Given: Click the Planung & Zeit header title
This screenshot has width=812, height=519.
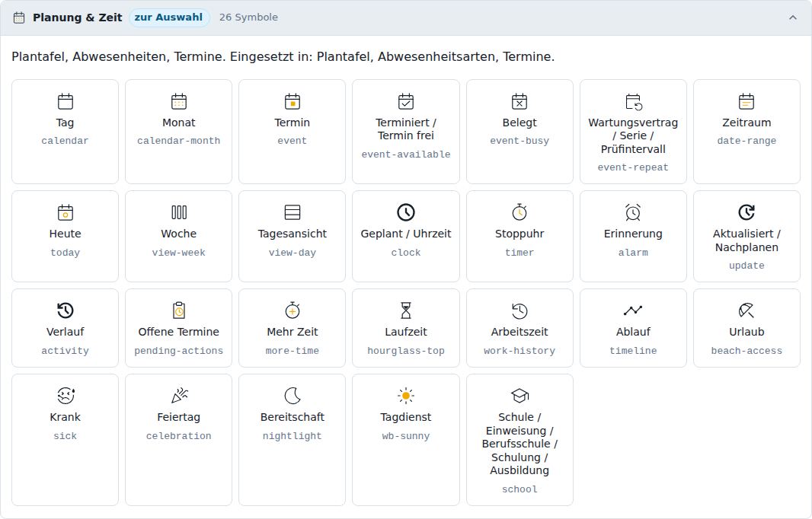Looking at the screenshot, I should coord(77,18).
